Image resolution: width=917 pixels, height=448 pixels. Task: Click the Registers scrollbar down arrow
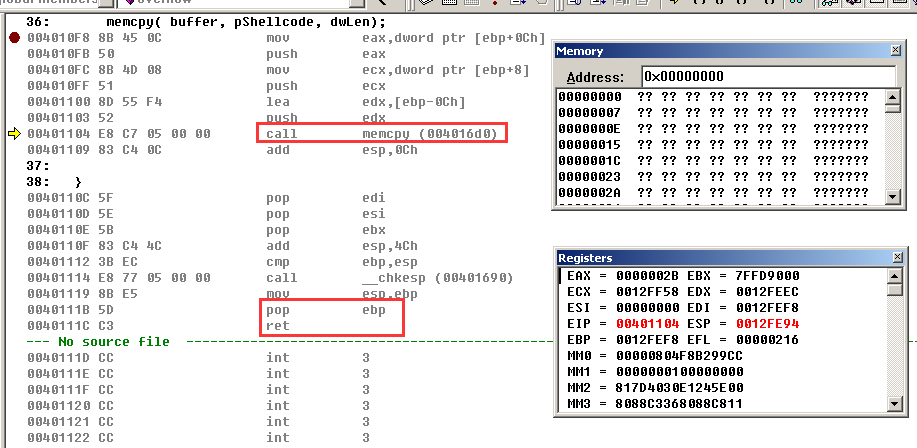pyautogui.click(x=895, y=403)
